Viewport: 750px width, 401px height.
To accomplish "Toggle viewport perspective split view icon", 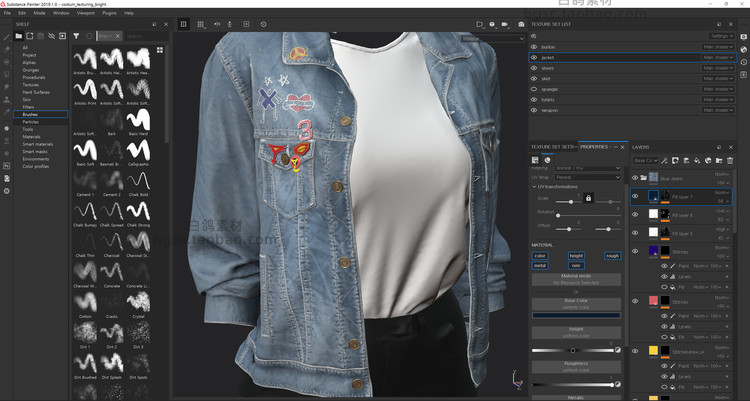I will coord(183,24).
